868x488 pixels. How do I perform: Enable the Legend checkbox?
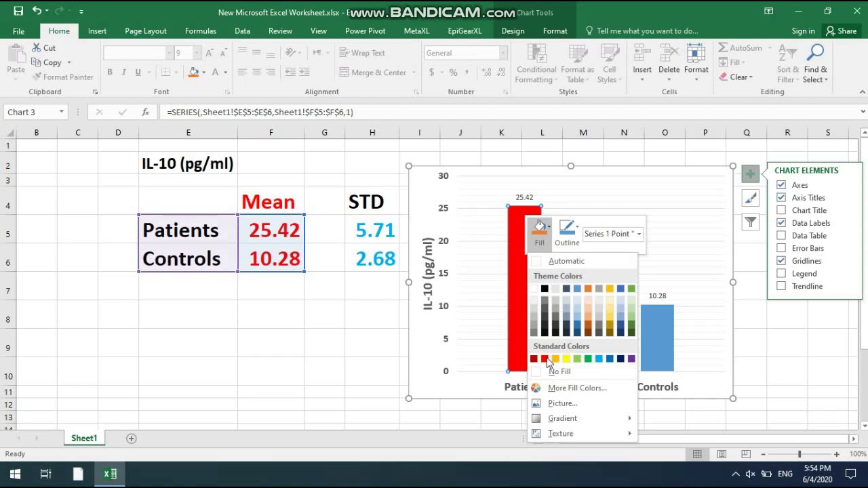coord(781,273)
